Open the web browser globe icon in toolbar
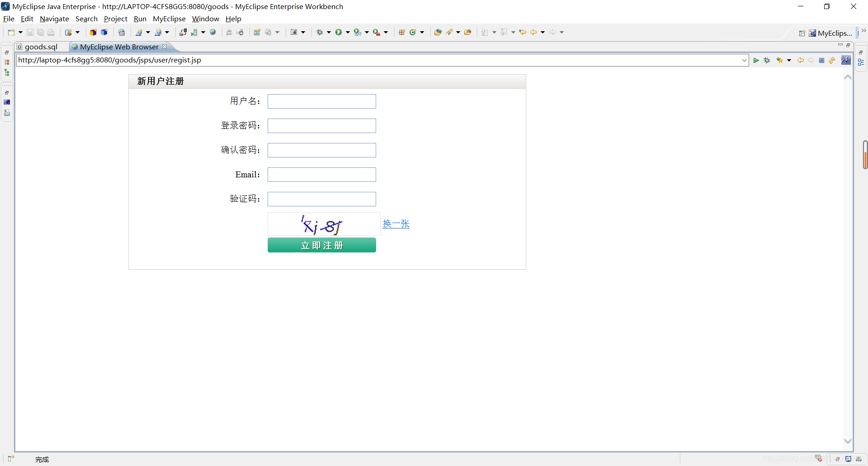The height and width of the screenshot is (466, 868). coord(212,32)
